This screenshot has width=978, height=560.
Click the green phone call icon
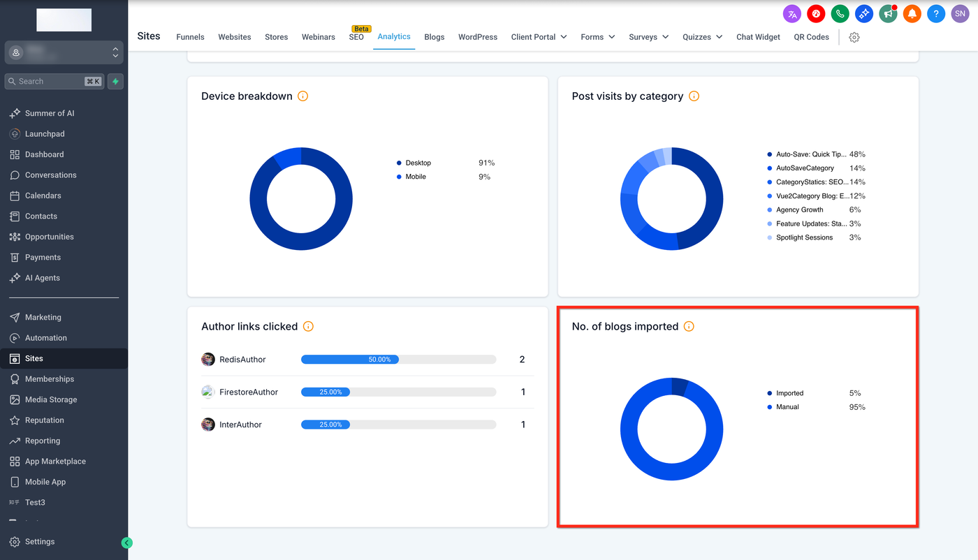[840, 13]
